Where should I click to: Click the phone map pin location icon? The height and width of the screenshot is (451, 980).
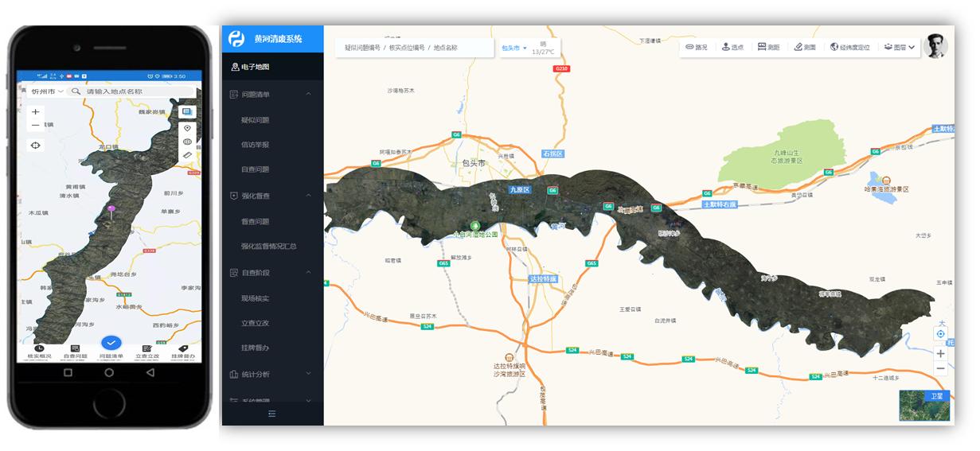tap(187, 128)
